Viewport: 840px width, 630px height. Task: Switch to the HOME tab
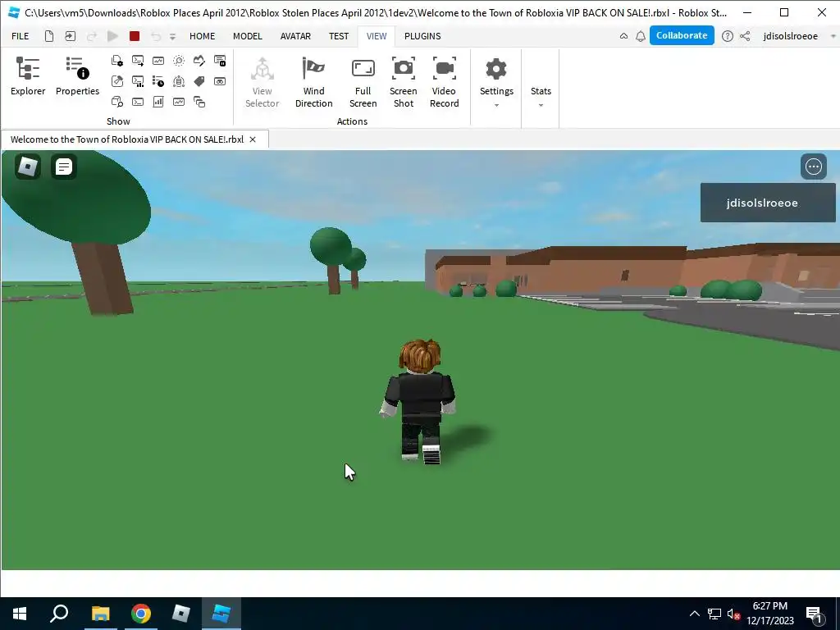[x=202, y=36]
